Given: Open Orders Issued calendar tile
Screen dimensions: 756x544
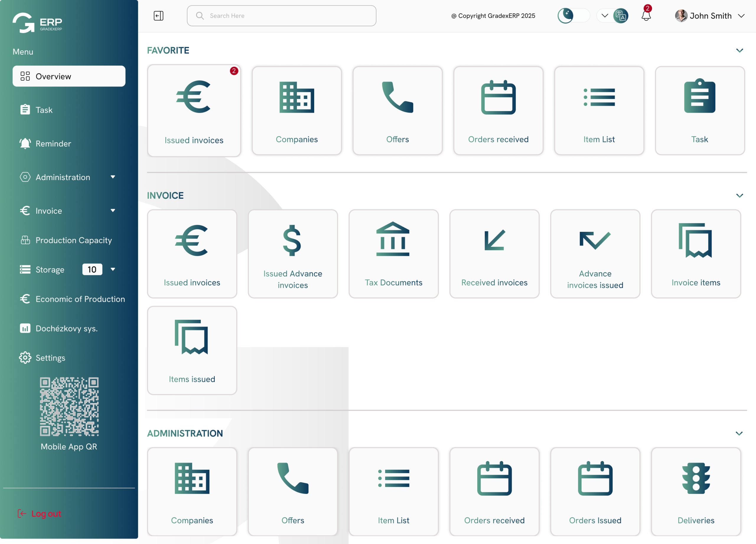Looking at the screenshot, I should tap(595, 491).
